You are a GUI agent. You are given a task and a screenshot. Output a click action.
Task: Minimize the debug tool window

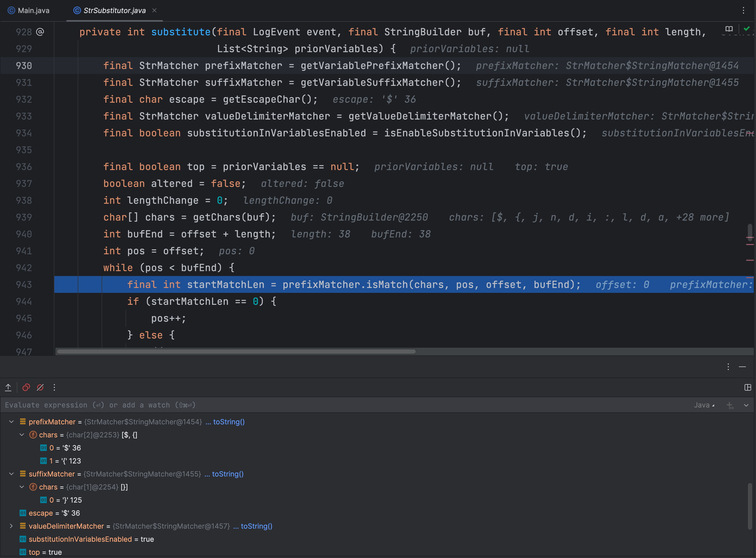742,367
